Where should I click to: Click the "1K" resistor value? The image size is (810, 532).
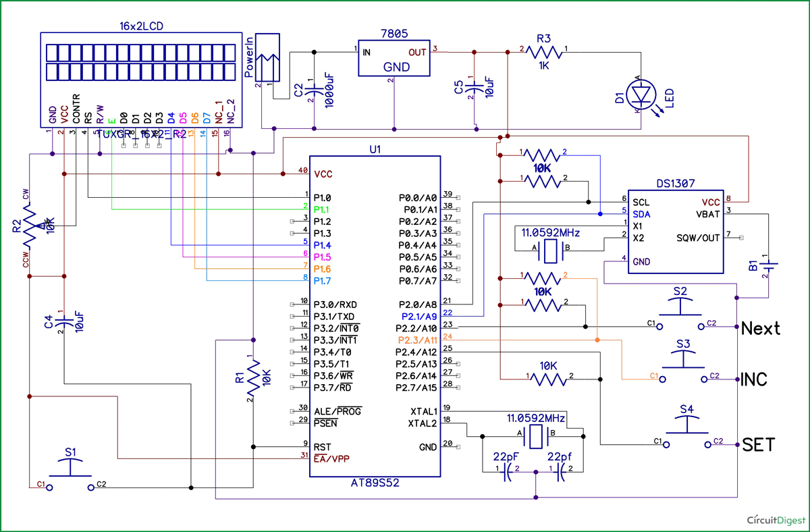(x=544, y=65)
